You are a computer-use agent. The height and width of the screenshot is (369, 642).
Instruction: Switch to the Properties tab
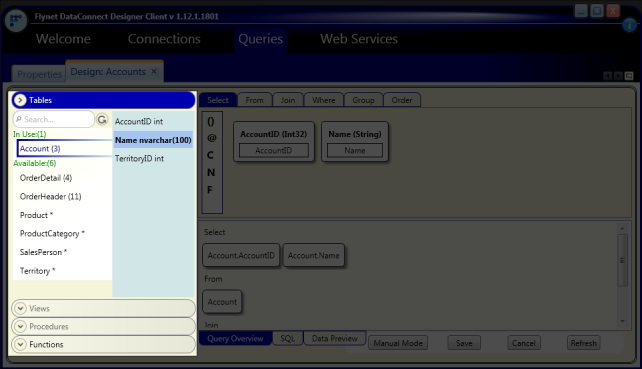pos(39,74)
